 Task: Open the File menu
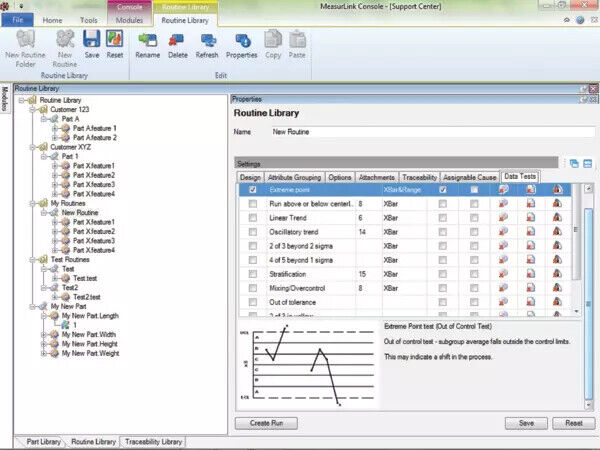[17, 20]
